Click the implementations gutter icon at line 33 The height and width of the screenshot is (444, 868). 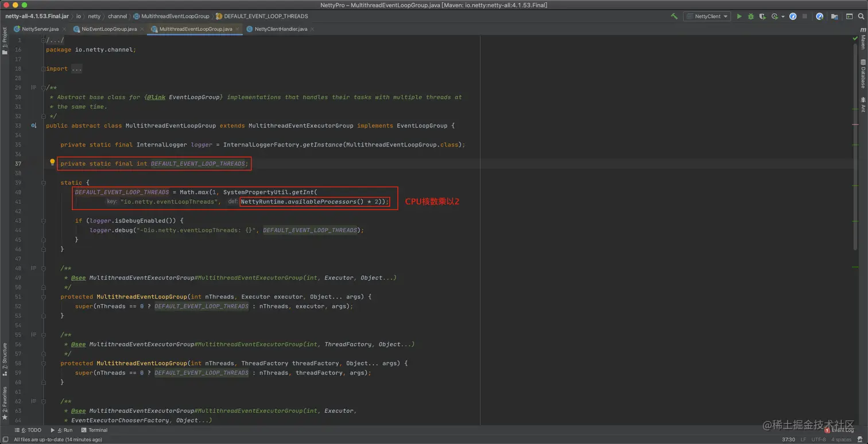[34, 125]
